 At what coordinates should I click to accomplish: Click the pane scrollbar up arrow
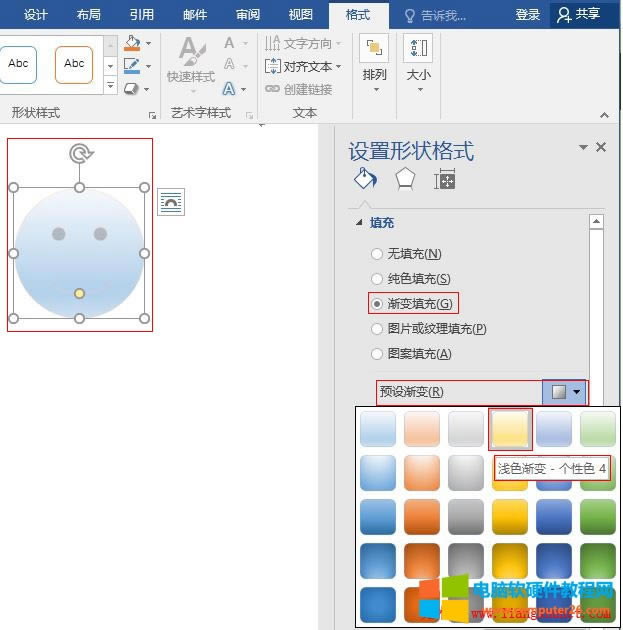(596, 221)
